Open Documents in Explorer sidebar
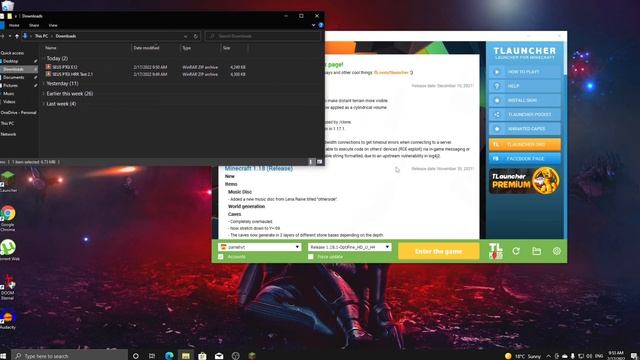 tap(13, 78)
